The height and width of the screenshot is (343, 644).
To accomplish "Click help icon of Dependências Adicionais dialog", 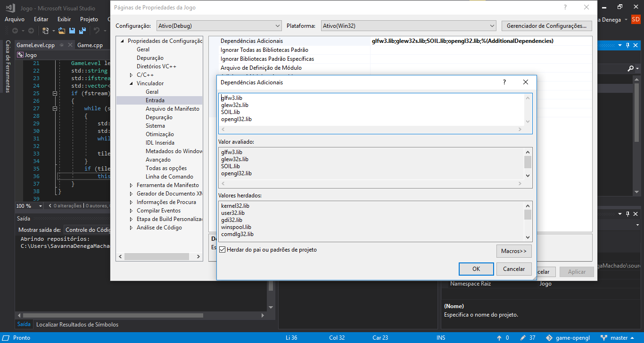I will point(504,82).
